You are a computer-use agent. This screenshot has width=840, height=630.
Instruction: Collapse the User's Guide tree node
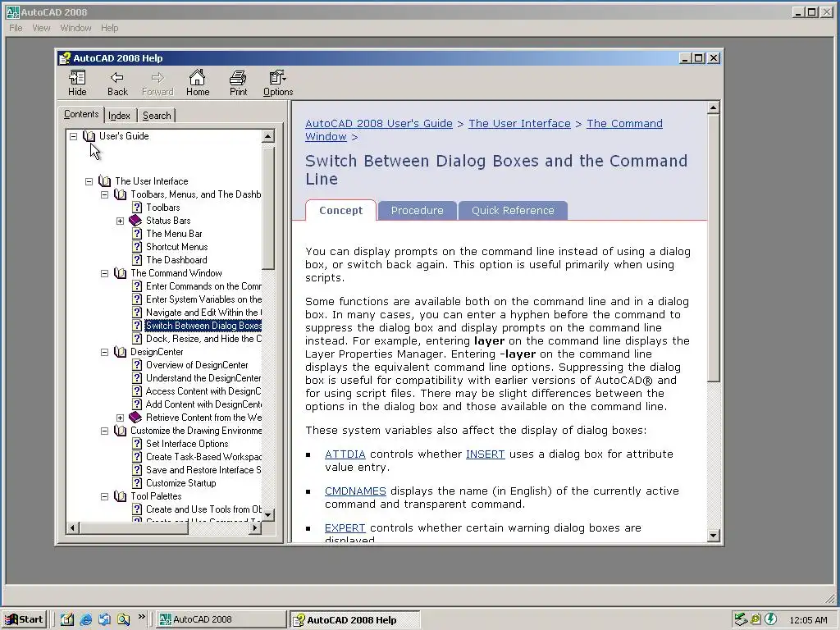coord(73,137)
